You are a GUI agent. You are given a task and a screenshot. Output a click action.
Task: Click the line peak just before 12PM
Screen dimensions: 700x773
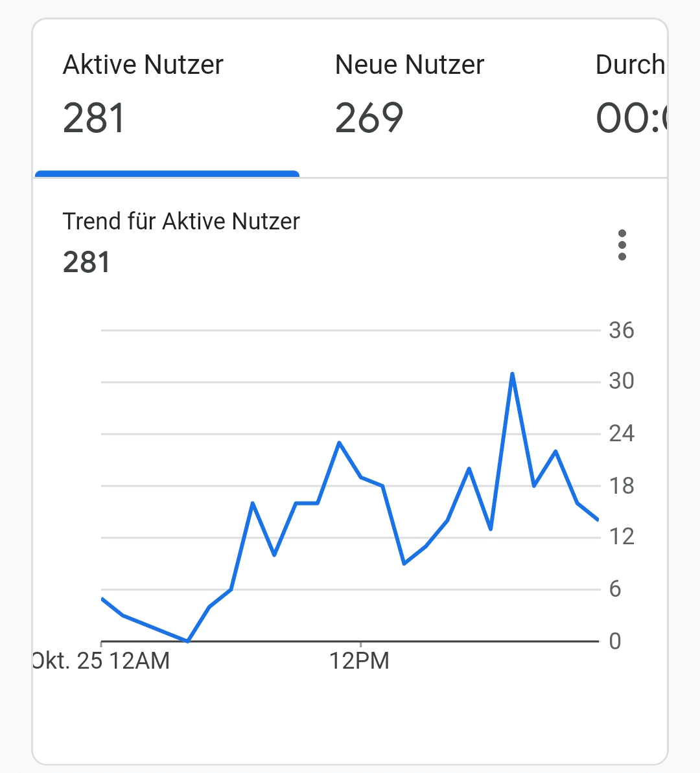339,443
